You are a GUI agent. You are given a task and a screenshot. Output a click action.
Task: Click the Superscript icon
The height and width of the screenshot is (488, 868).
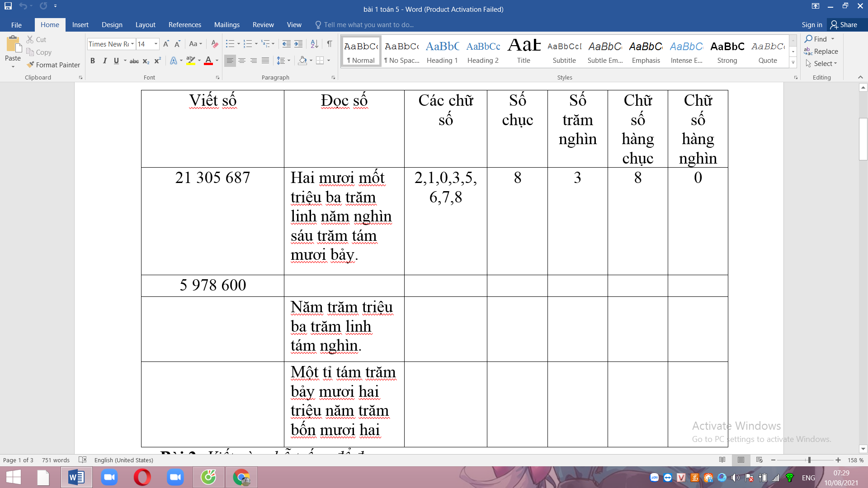pyautogui.click(x=157, y=61)
